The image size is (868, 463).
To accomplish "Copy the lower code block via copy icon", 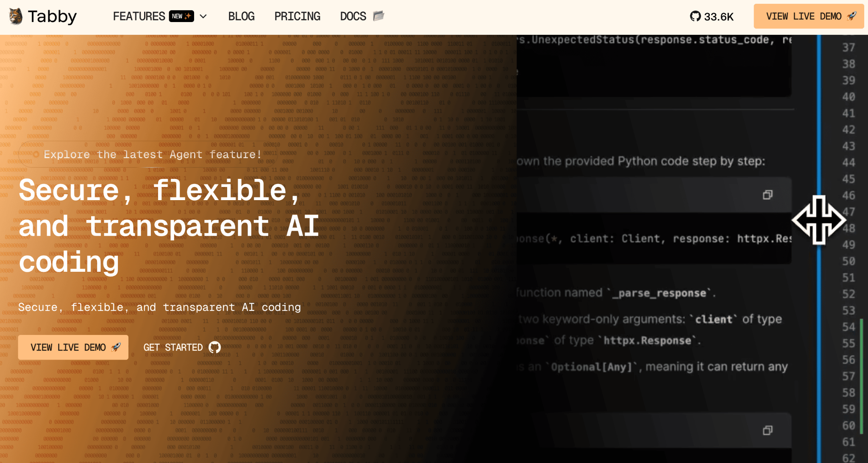I will (x=768, y=430).
